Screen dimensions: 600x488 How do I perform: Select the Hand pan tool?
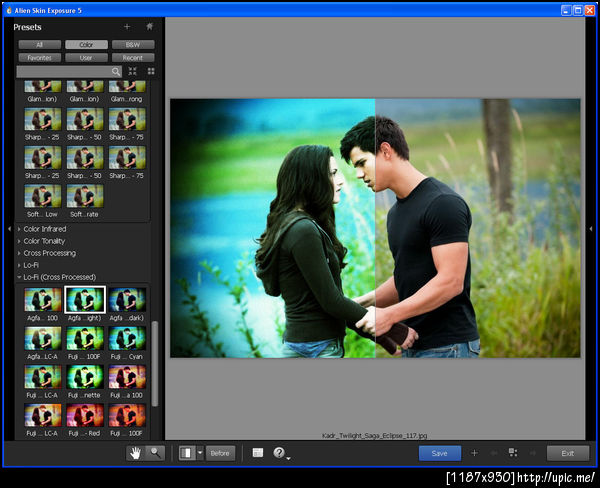(x=135, y=453)
